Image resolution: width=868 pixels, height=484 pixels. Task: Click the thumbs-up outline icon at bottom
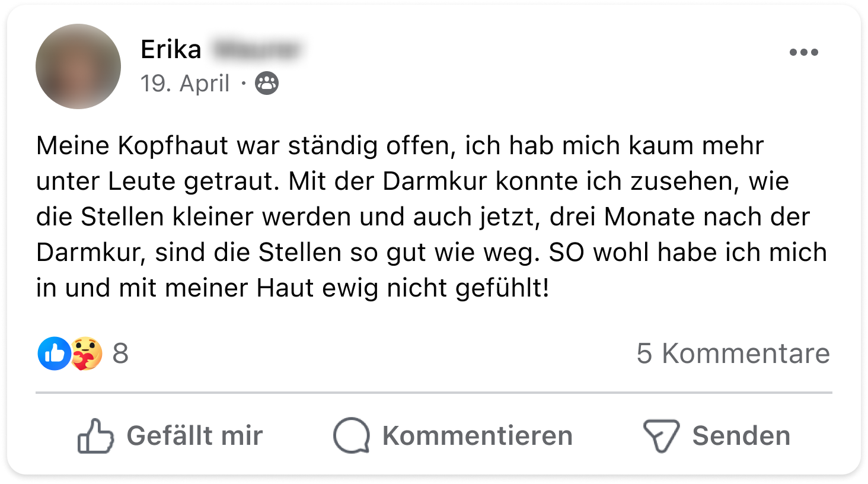click(95, 436)
